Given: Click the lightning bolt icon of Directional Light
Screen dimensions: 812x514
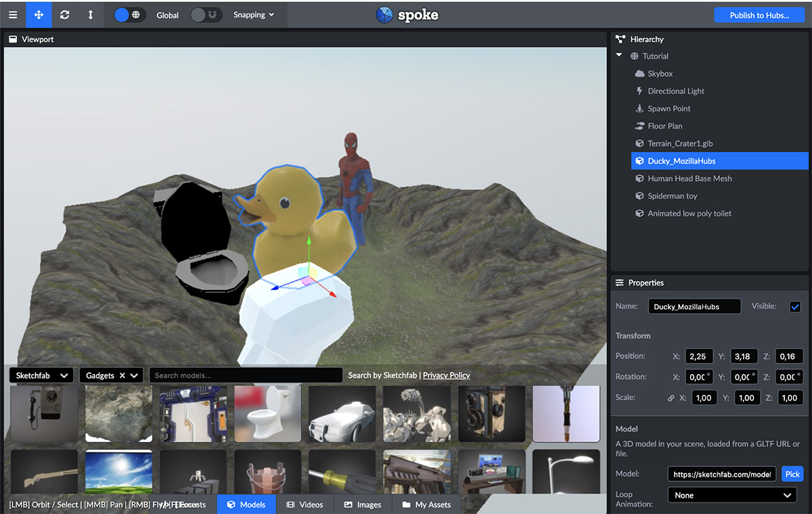Looking at the screenshot, I should (639, 91).
